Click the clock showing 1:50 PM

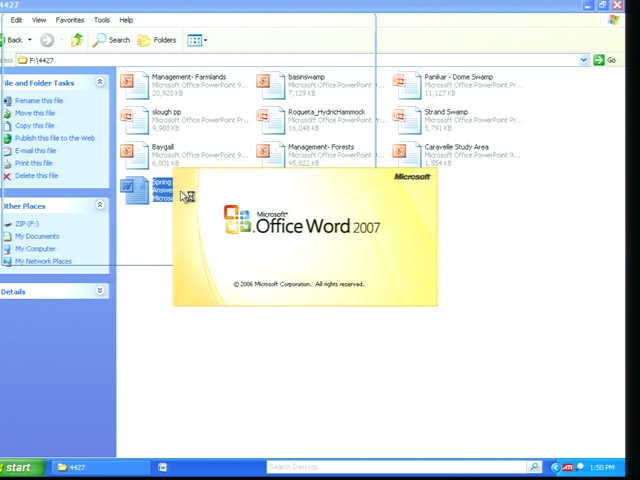coord(602,467)
